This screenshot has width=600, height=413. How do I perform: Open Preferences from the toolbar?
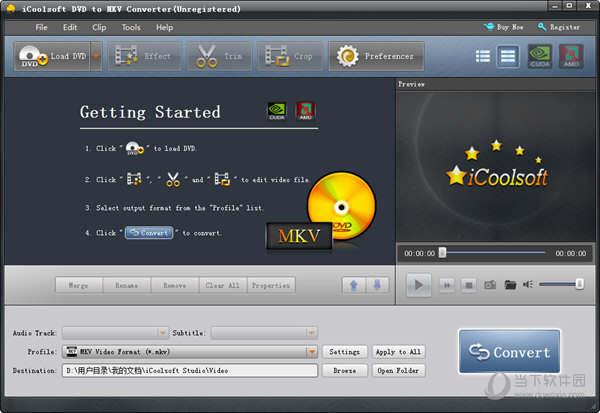pos(376,56)
